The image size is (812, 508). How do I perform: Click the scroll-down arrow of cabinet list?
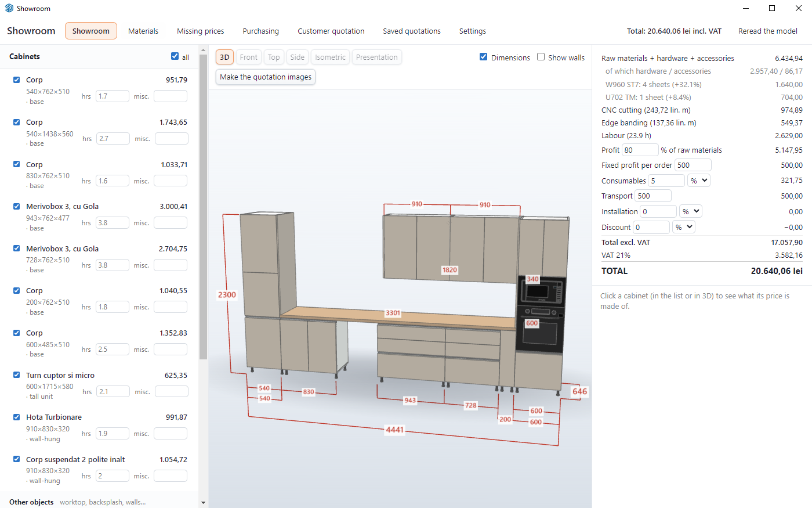pos(203,503)
